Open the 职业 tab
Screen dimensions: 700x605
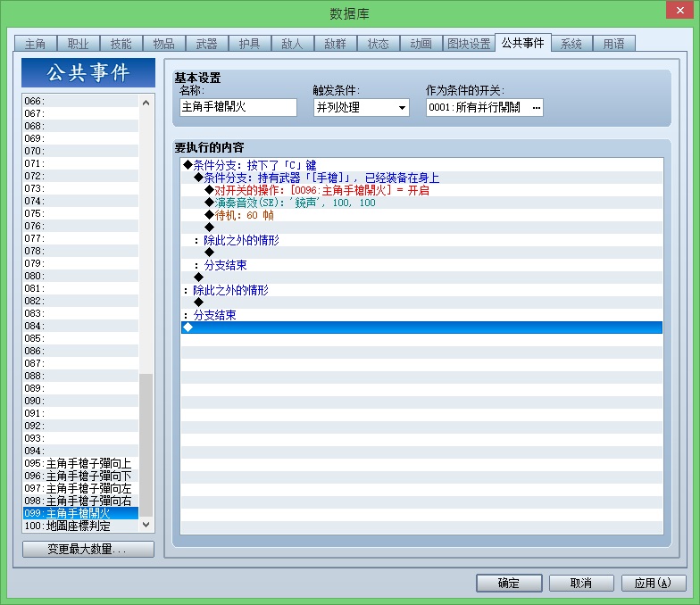pos(79,44)
